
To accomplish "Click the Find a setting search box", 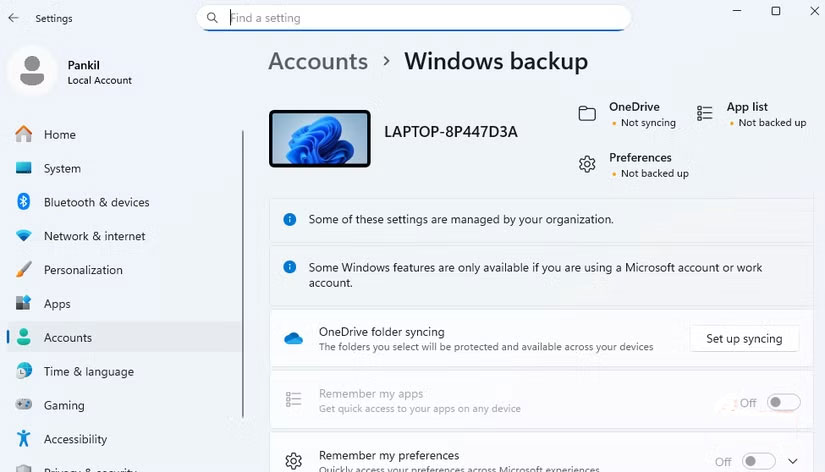I will (x=420, y=18).
